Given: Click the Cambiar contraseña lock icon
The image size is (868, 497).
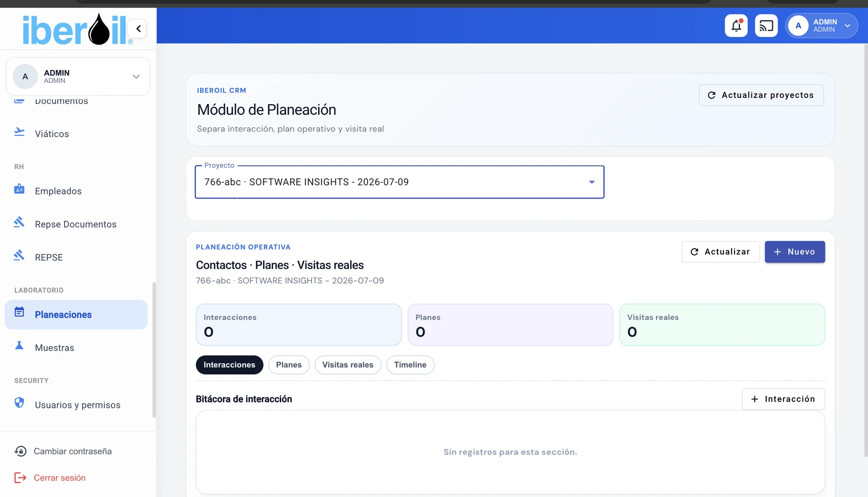Looking at the screenshot, I should click(20, 451).
